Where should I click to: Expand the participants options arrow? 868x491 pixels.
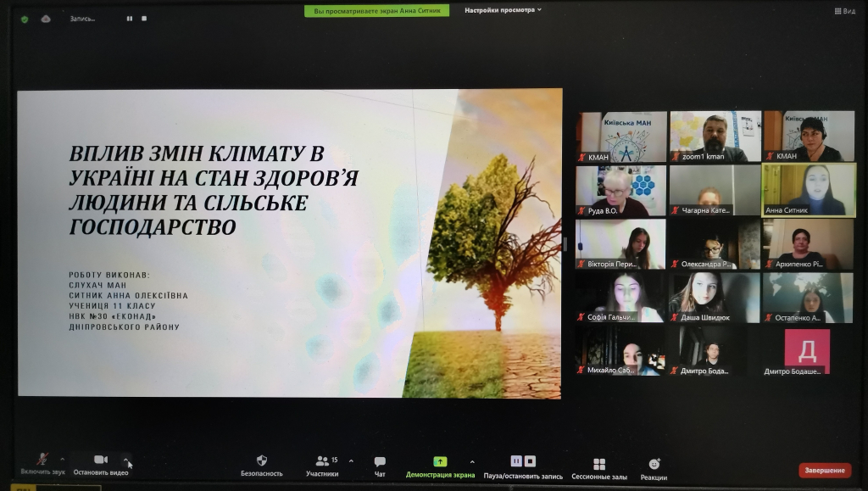coord(351,460)
